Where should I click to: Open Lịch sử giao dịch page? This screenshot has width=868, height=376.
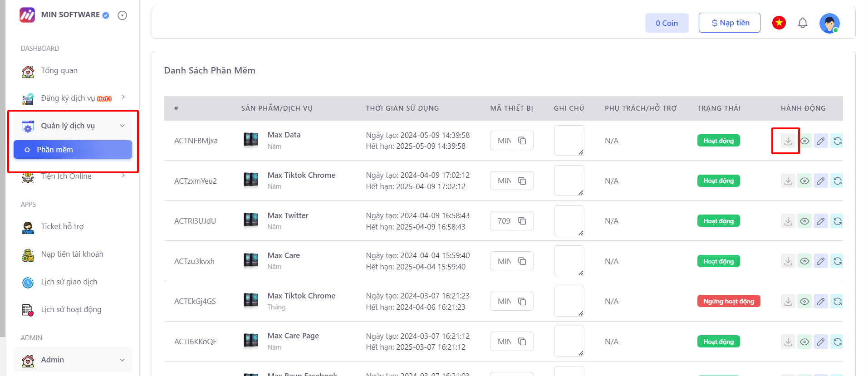click(x=73, y=282)
